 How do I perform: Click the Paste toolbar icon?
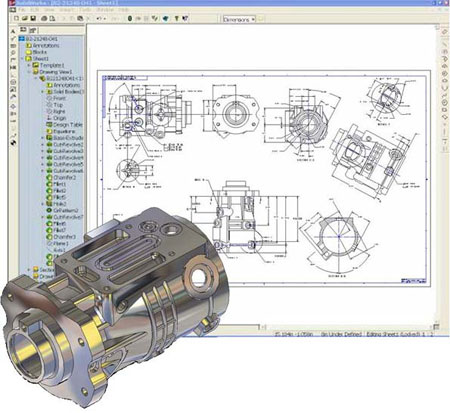[80, 19]
